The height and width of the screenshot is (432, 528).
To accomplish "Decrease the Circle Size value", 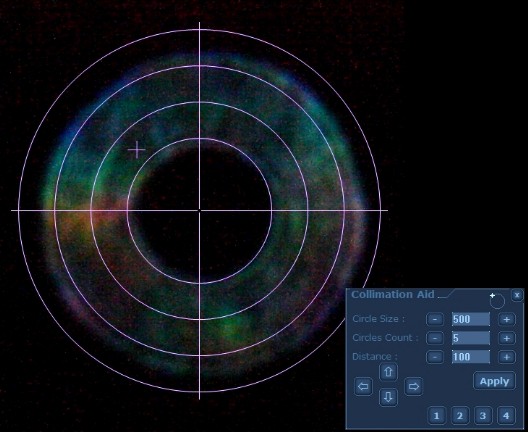I will (435, 319).
